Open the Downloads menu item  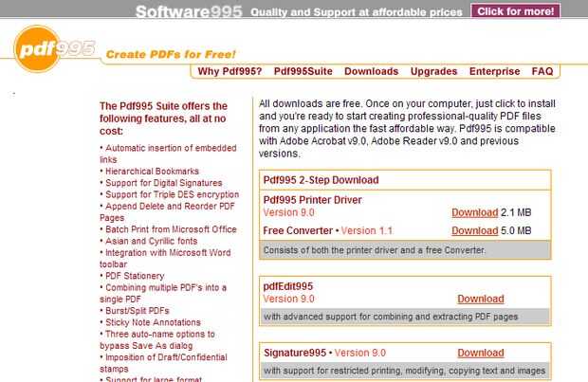click(371, 71)
